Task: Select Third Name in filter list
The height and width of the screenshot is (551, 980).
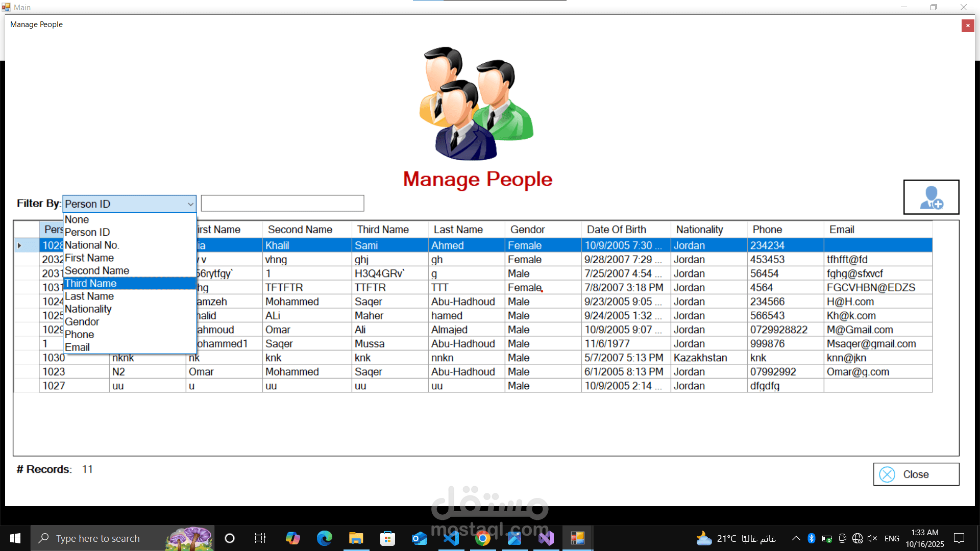Action: click(91, 284)
